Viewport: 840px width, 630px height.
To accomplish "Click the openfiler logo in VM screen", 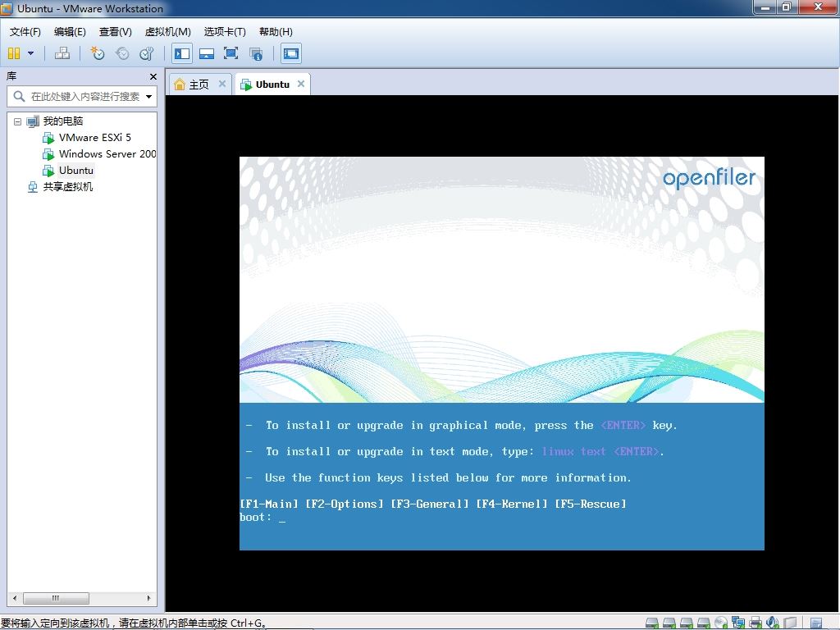I will [710, 179].
